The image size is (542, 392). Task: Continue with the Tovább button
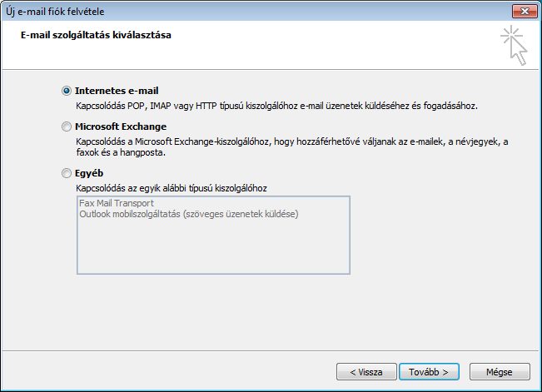429,372
